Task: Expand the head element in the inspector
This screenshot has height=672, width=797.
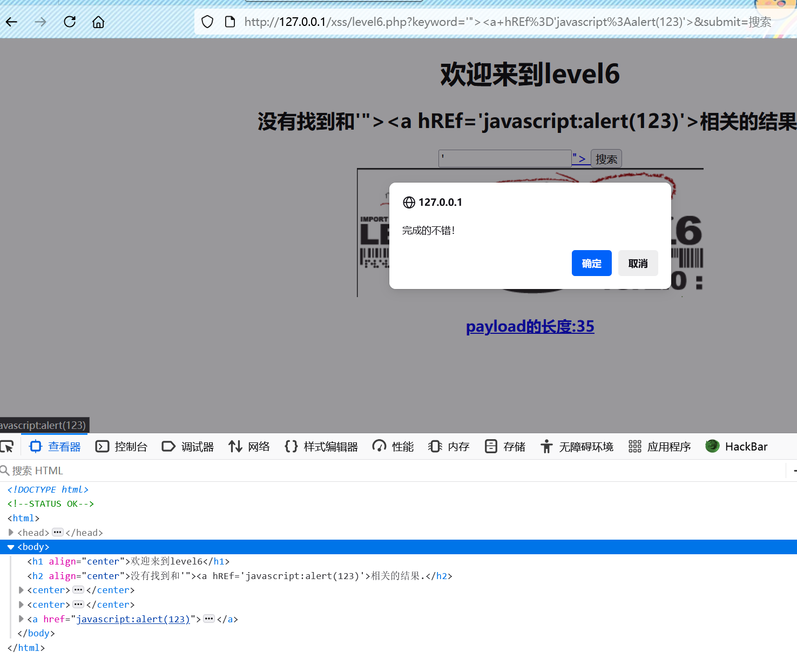Action: pos(12,532)
